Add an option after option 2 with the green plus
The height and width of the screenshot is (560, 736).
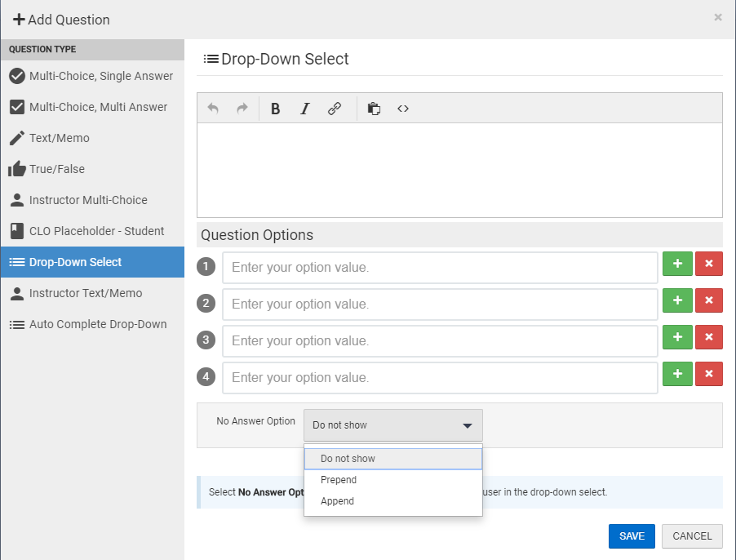point(677,300)
